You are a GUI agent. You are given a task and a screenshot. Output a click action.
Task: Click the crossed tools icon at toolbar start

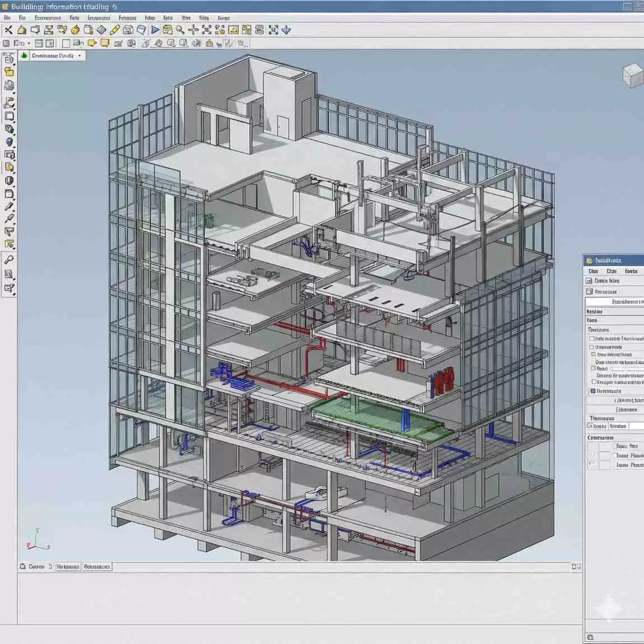tap(8, 30)
